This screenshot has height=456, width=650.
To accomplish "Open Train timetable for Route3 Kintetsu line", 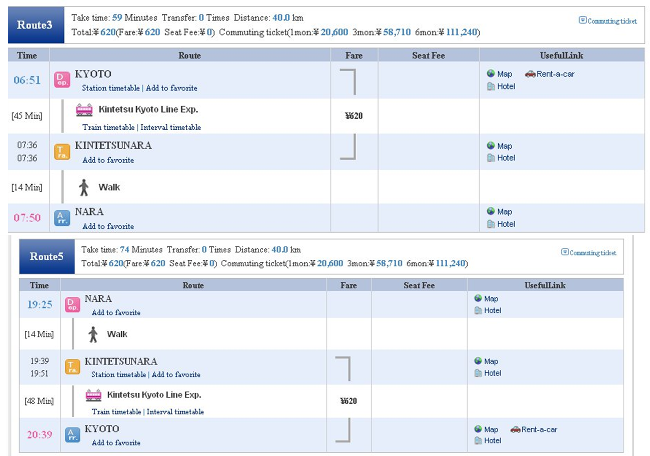I will [x=108, y=127].
